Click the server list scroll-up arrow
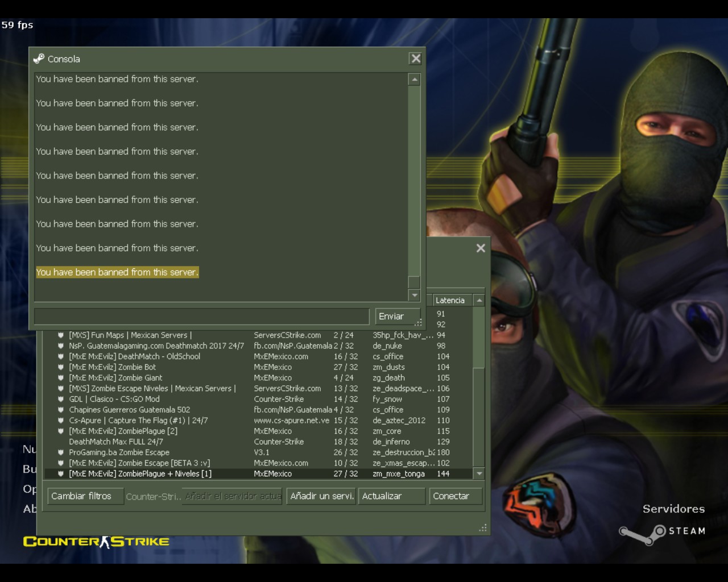728x582 pixels. pyautogui.click(x=479, y=300)
